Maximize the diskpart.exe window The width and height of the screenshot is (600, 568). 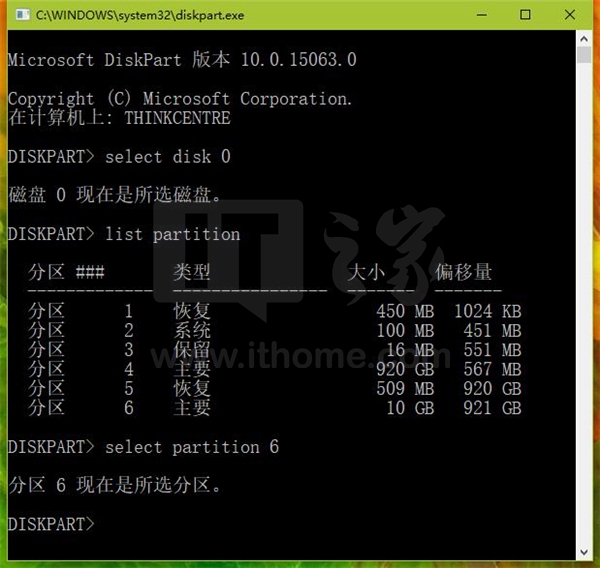click(x=526, y=16)
